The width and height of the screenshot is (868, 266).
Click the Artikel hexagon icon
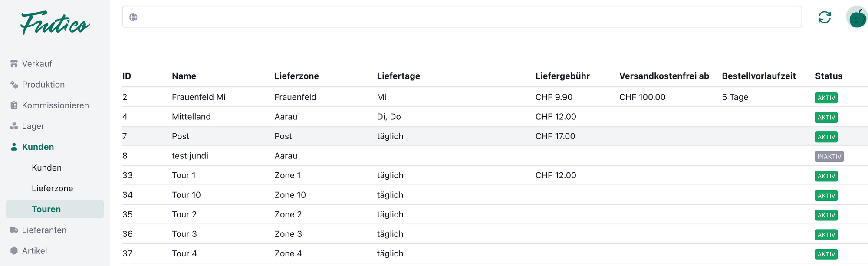point(14,251)
